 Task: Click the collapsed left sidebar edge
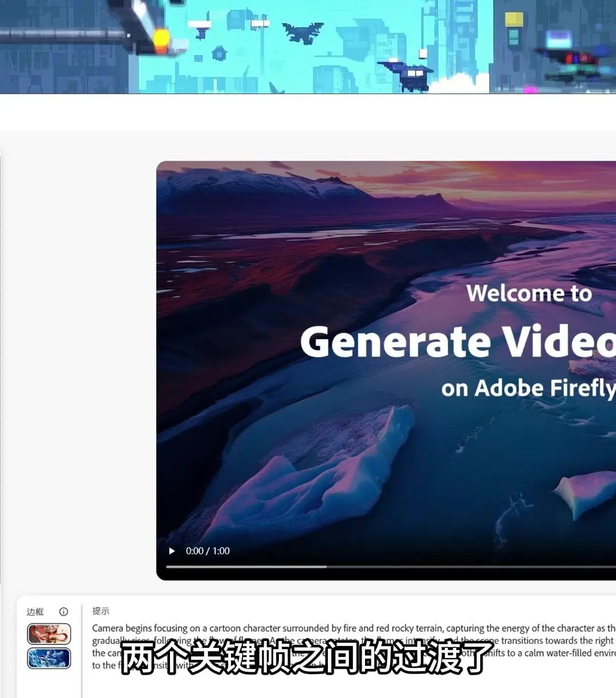click(3, 342)
